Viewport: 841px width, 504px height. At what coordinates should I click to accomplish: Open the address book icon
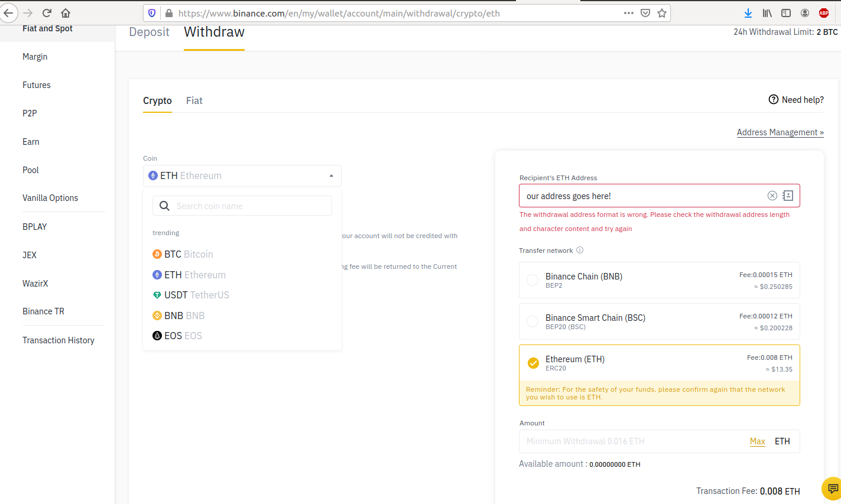788,196
